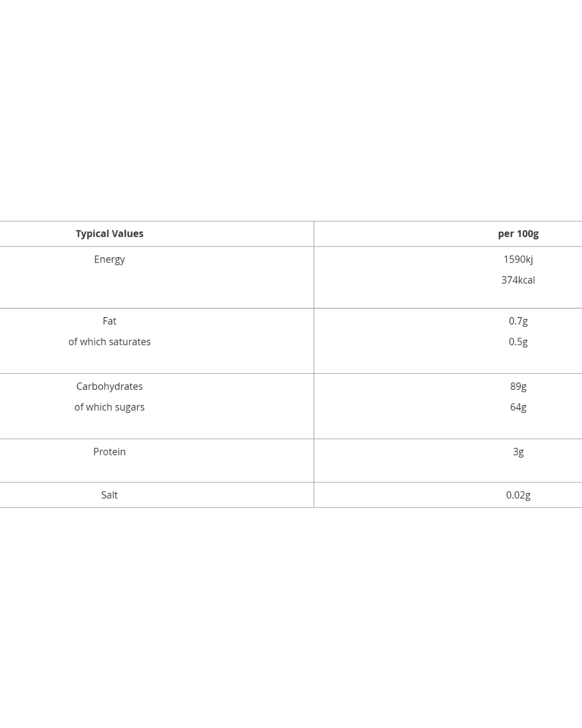Select the 'Salt' row label
Screen dimensions: 582x728
pos(109,495)
